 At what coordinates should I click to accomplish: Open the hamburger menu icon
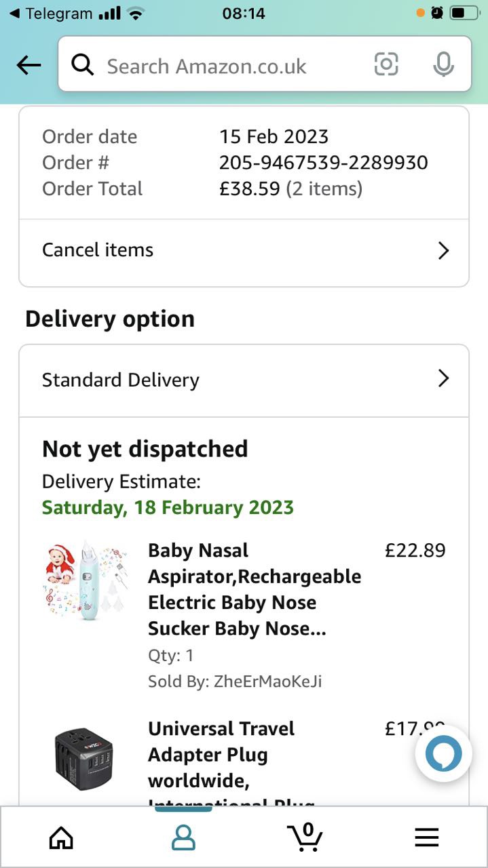click(x=426, y=838)
